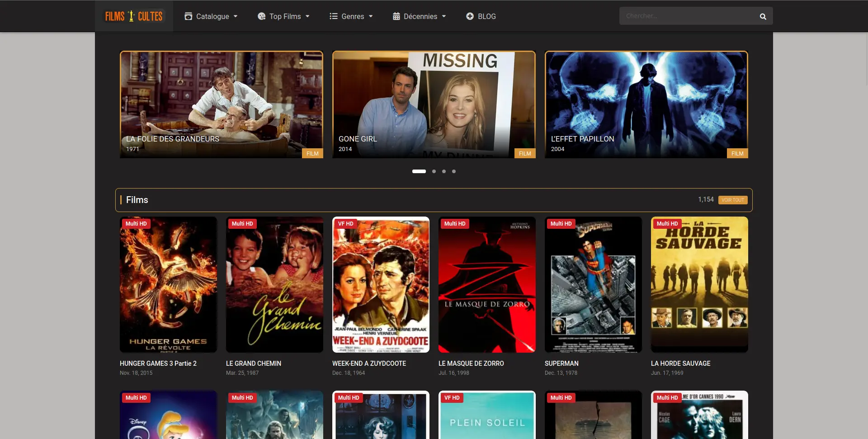Image resolution: width=868 pixels, height=439 pixels.
Task: Select the second carousel page dot
Action: [434, 171]
